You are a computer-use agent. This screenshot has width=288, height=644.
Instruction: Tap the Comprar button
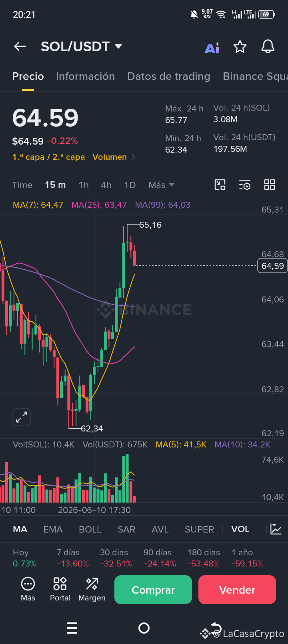(x=153, y=590)
